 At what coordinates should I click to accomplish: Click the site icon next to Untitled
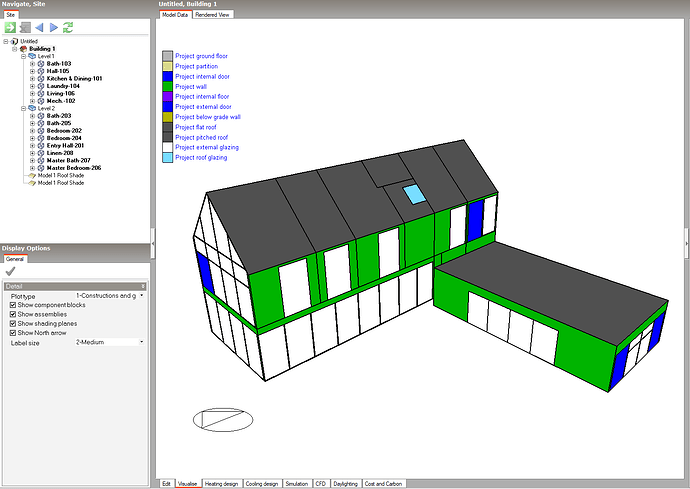coord(15,41)
